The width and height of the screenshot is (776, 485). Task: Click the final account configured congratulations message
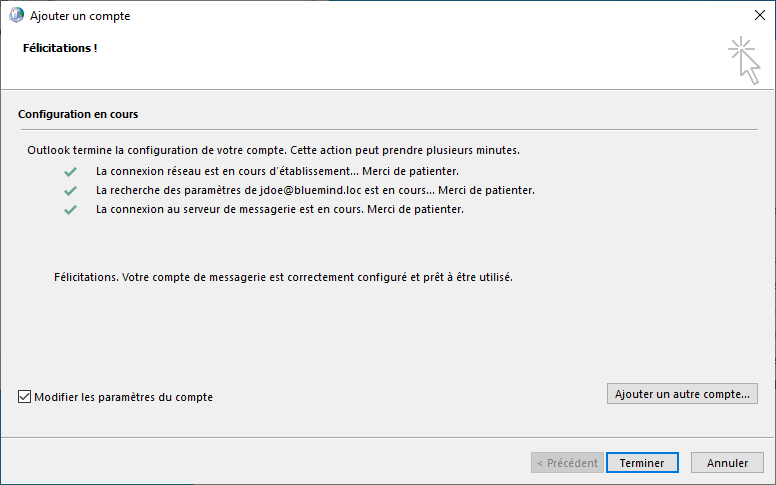pos(283,276)
